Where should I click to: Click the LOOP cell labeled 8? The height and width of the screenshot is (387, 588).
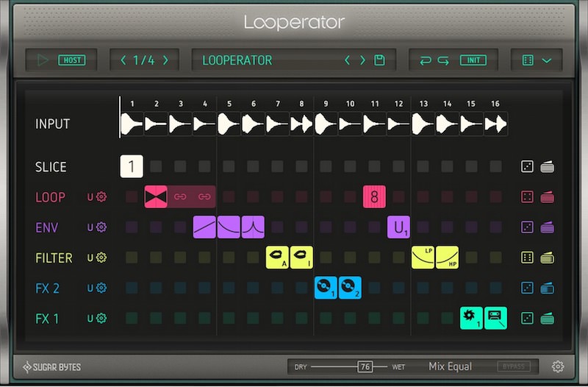[x=374, y=196]
